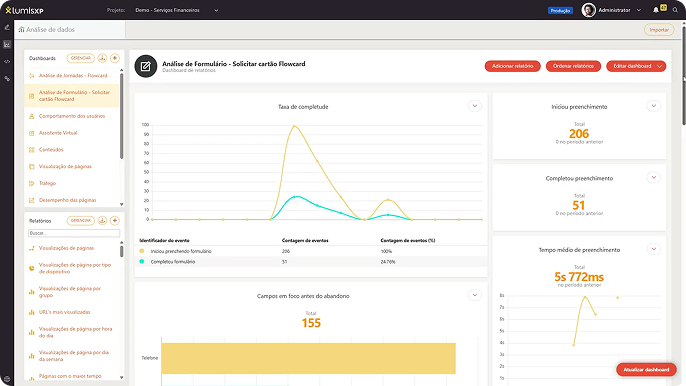Open the Projeto dropdown Demo - Serviços Financeiros
Image resolution: width=686 pixels, height=386 pixels.
point(177,10)
